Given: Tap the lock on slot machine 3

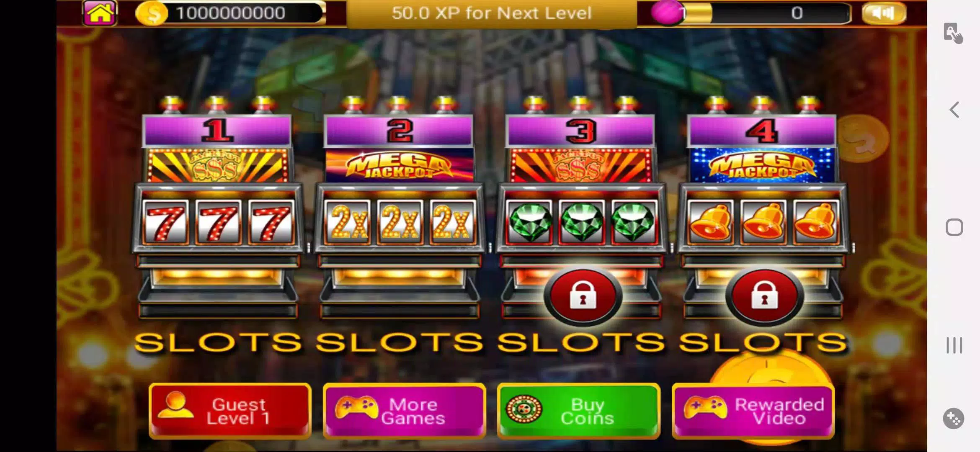Looking at the screenshot, I should coord(583,296).
